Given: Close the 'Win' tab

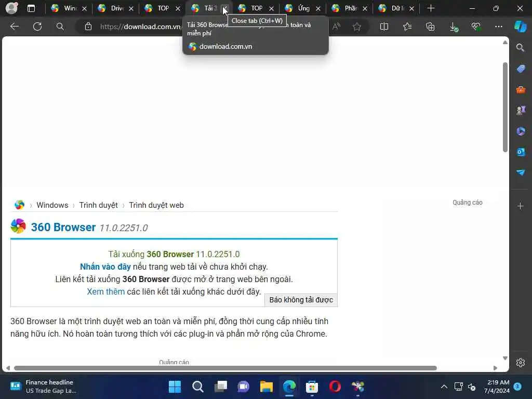Looking at the screenshot, I should 85,8.
